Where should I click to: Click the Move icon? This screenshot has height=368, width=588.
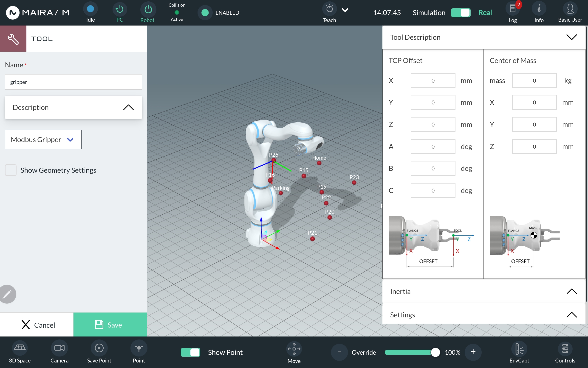[294, 349]
